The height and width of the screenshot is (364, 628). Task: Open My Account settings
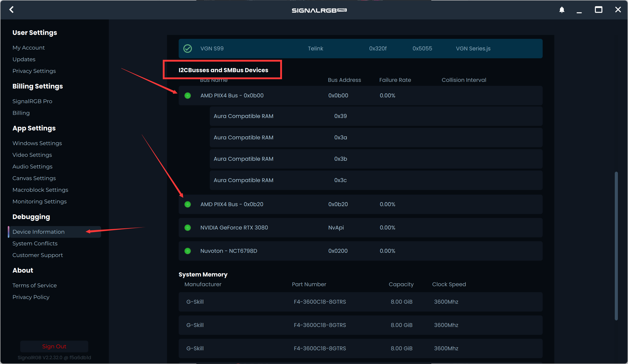coord(29,48)
